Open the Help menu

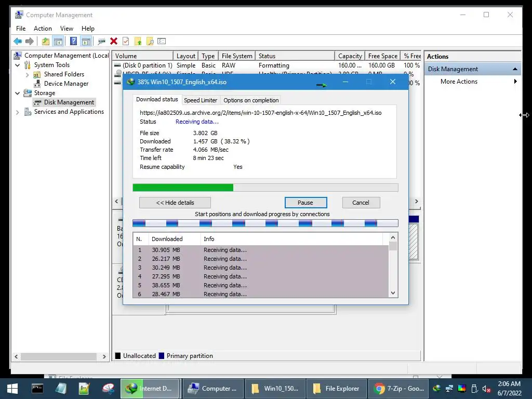coord(88,29)
